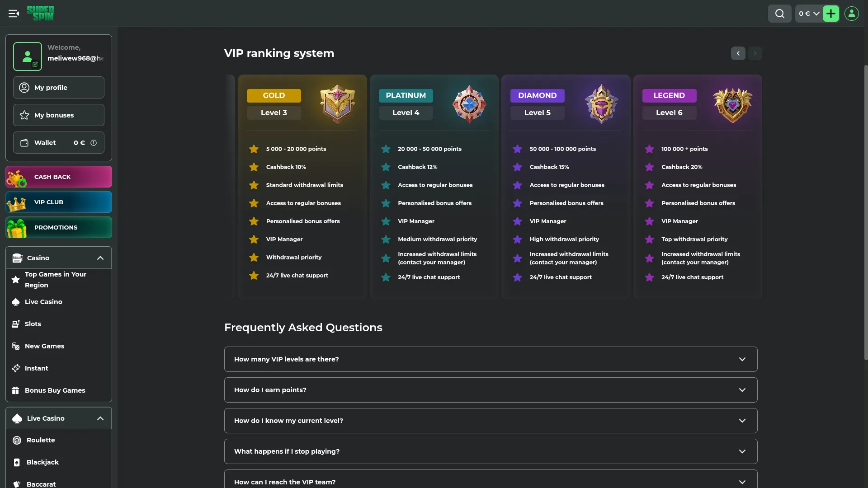Click the green plus deposit button
868x488 pixels.
click(x=831, y=14)
